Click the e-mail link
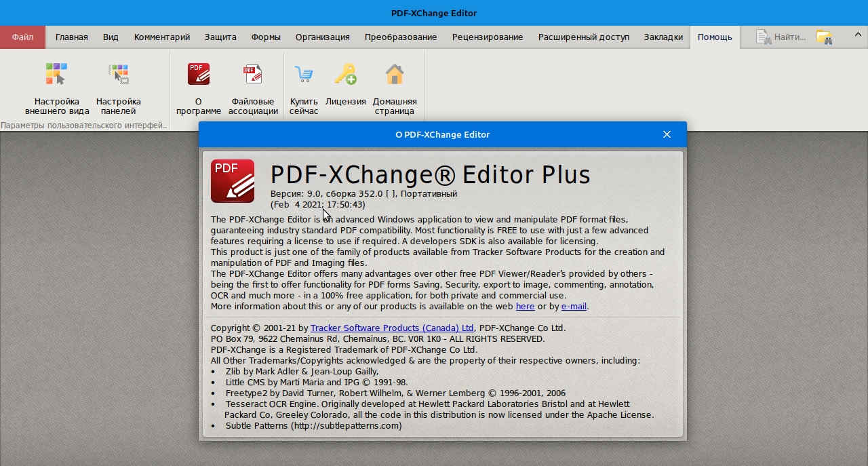868x466 pixels. pyautogui.click(x=574, y=307)
